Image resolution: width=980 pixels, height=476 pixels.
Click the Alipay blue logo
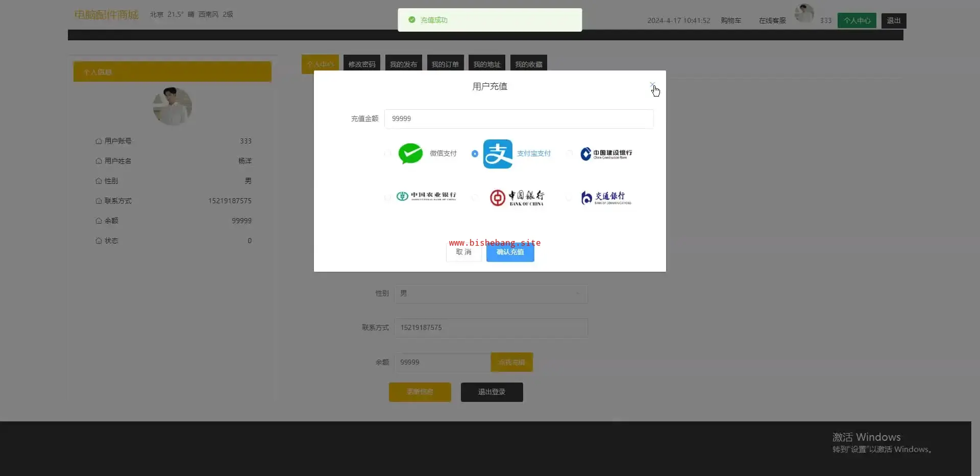(x=498, y=154)
